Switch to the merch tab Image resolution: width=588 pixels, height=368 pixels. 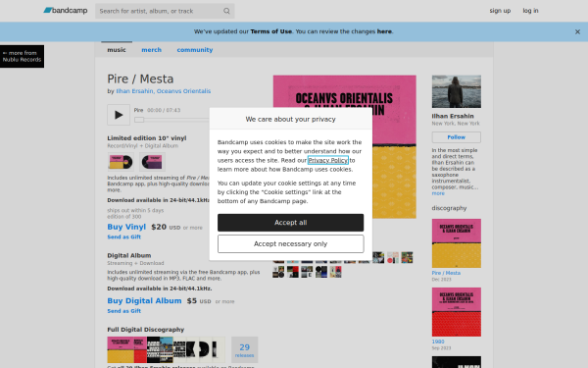pos(152,50)
